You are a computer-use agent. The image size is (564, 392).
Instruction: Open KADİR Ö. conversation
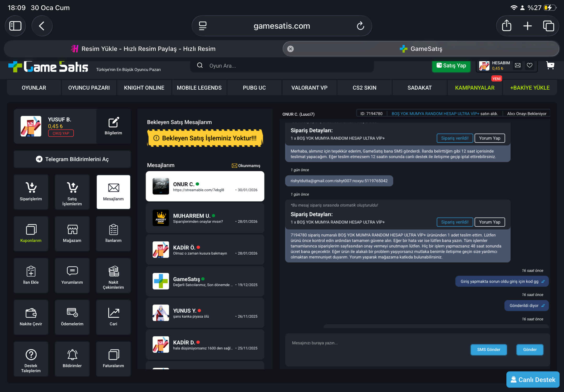click(205, 250)
